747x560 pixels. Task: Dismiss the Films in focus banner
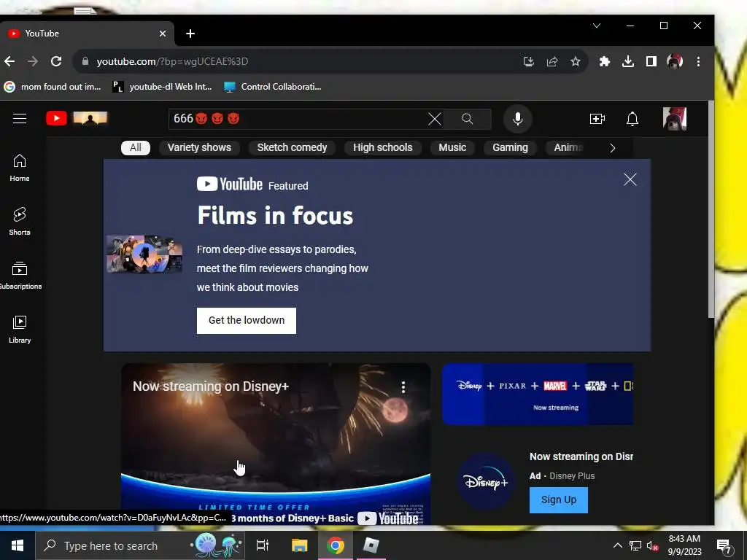click(x=630, y=179)
